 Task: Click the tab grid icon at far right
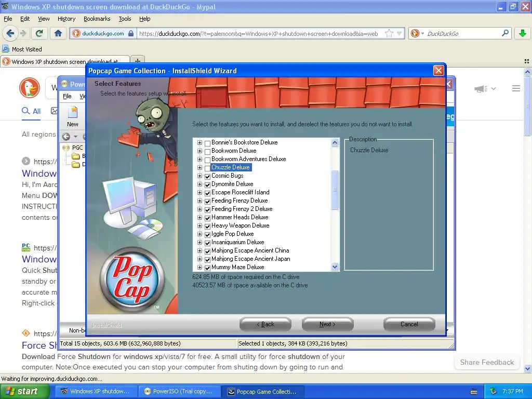pos(527,61)
